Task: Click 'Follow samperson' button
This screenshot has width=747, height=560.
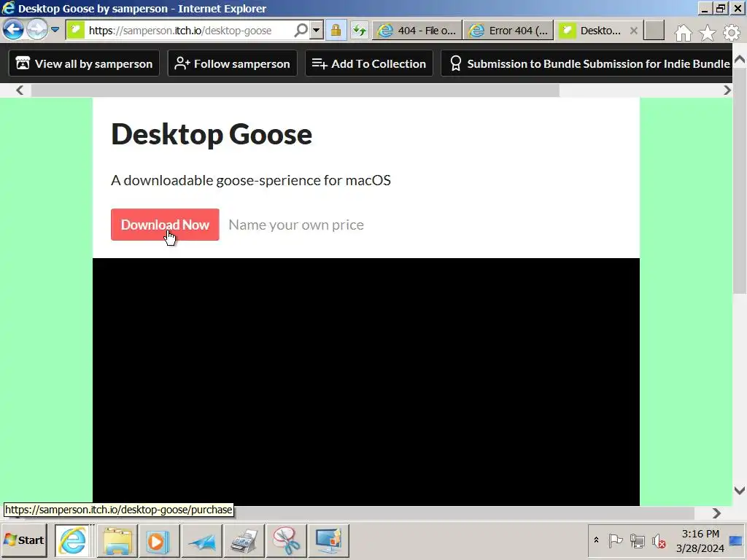Action: pyautogui.click(x=233, y=63)
